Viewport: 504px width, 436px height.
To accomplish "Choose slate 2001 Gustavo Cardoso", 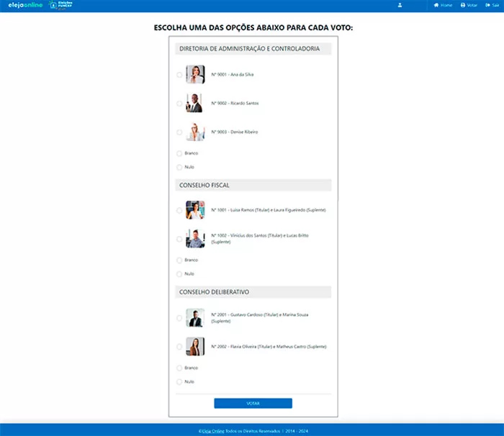I will click(179, 318).
